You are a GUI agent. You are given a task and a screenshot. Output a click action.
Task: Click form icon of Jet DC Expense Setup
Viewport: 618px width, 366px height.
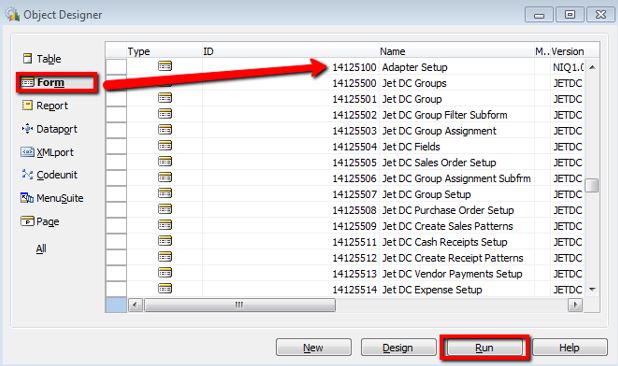click(x=165, y=288)
